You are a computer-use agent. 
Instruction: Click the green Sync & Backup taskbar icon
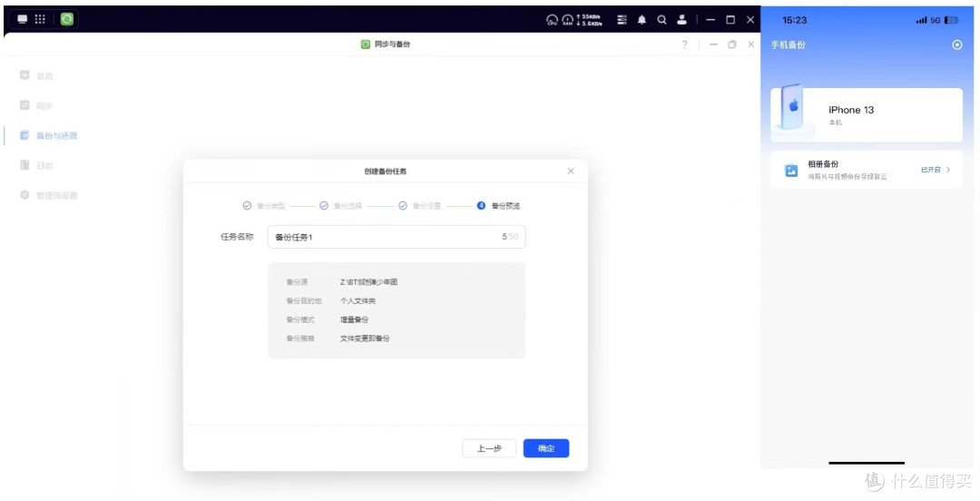tap(67, 19)
